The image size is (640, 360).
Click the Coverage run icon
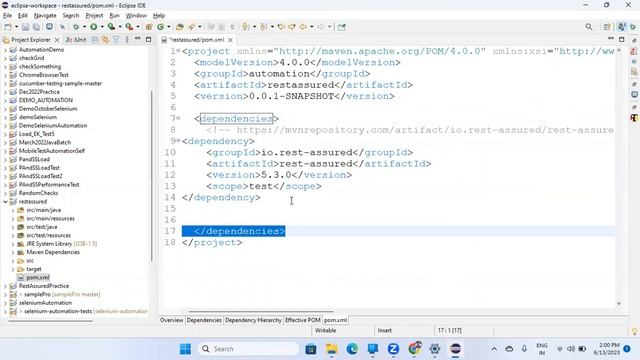point(111,27)
